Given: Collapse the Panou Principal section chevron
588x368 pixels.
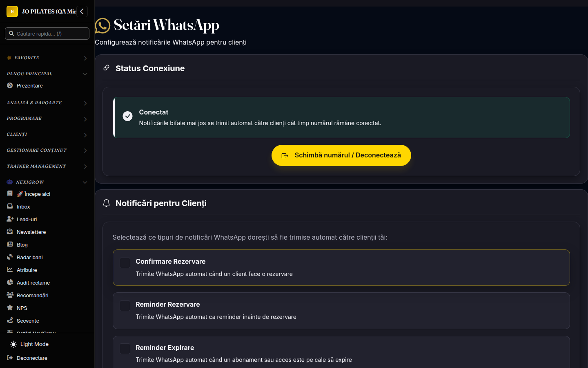Looking at the screenshot, I should click(x=85, y=74).
